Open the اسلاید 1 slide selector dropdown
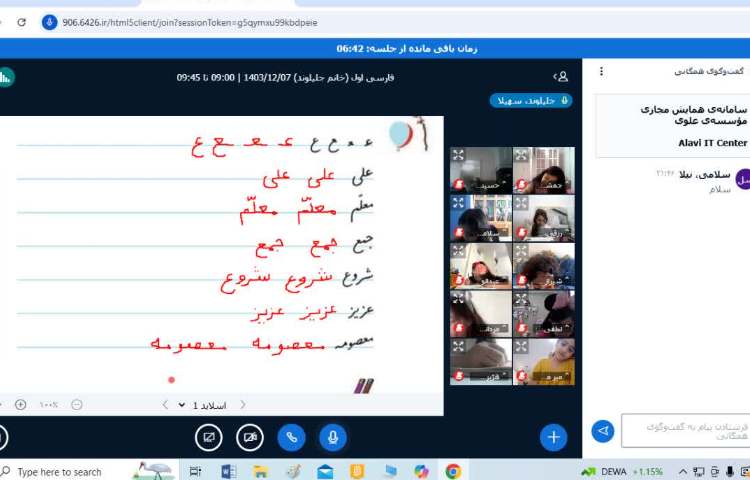Viewport: 750px width, 480px height. coord(203,405)
